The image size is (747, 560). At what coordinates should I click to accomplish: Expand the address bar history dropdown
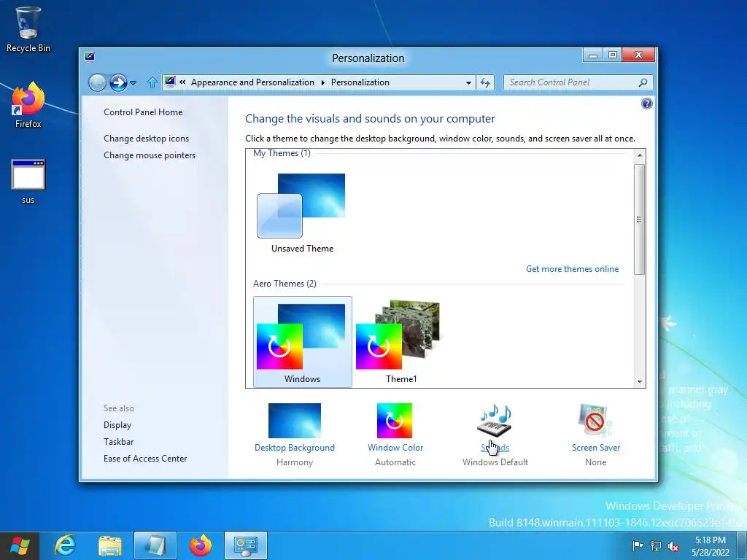click(x=468, y=82)
